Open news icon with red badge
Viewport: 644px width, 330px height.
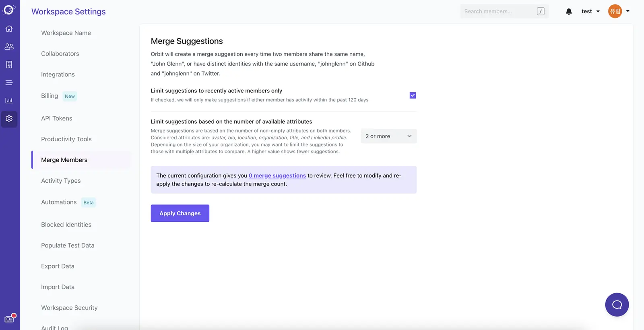point(9,319)
